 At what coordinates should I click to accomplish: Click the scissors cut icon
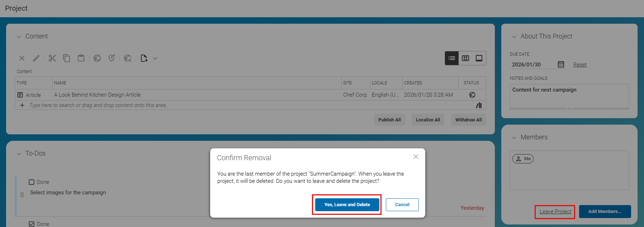click(52, 58)
